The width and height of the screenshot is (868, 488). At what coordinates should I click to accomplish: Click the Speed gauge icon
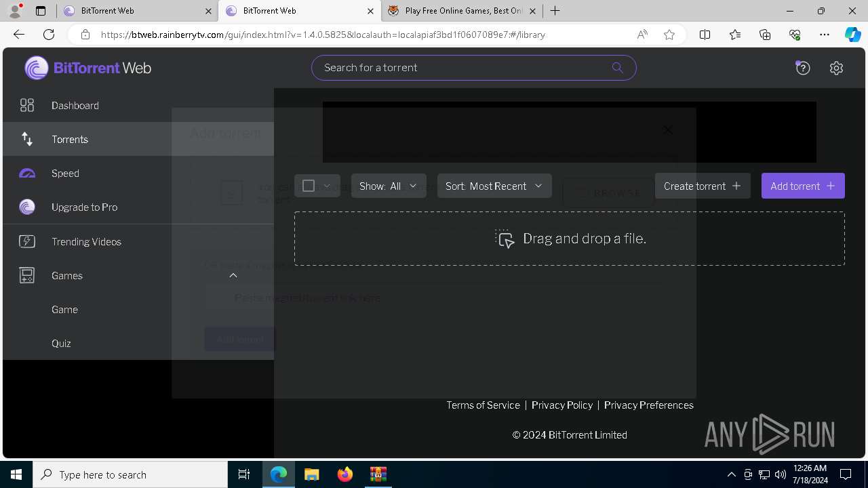pos(27,174)
